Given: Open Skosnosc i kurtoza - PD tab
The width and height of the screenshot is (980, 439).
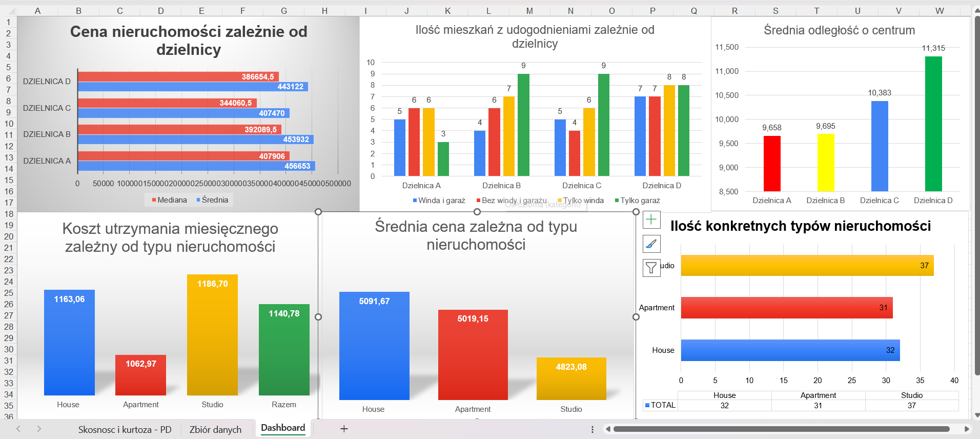Looking at the screenshot, I should [125, 429].
